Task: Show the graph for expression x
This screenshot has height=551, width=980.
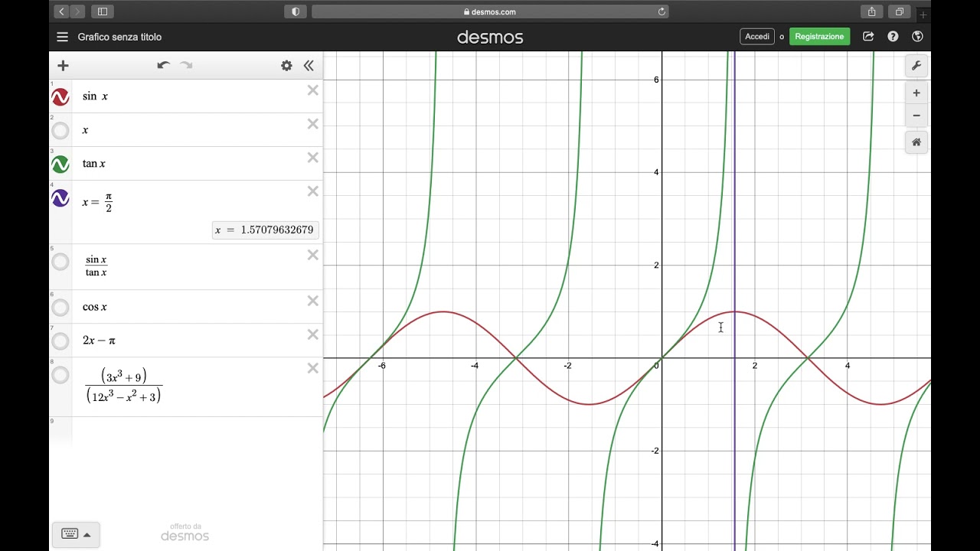Action: coord(60,131)
